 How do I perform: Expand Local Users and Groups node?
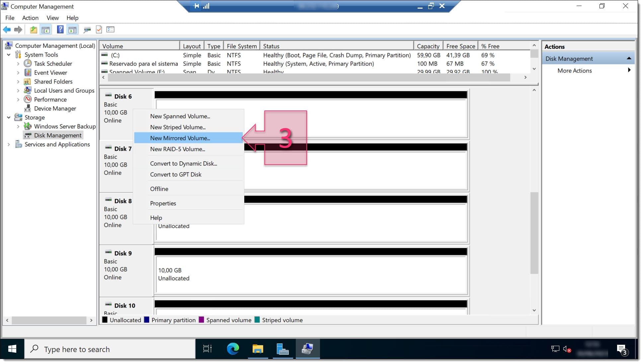(18, 90)
